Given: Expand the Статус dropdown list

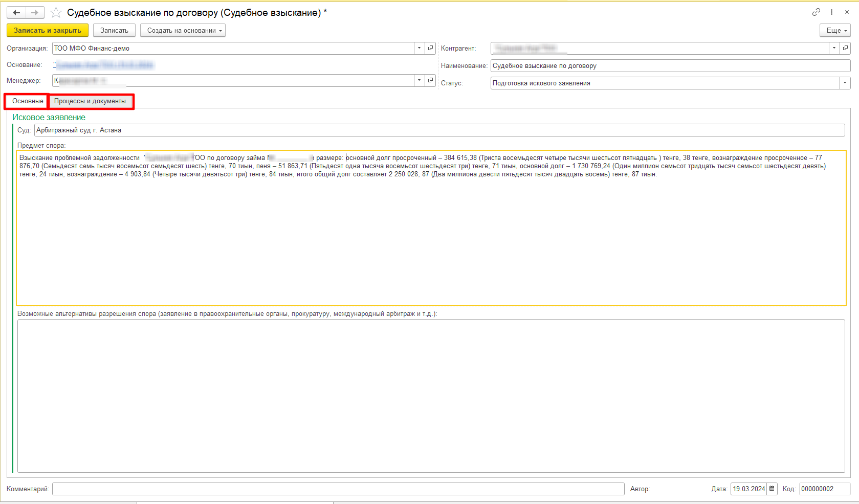Looking at the screenshot, I should [845, 83].
